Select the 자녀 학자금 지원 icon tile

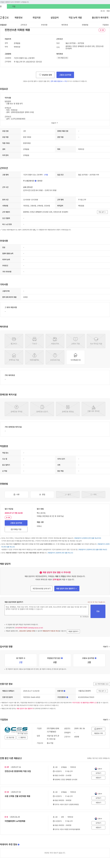pos(96,341)
